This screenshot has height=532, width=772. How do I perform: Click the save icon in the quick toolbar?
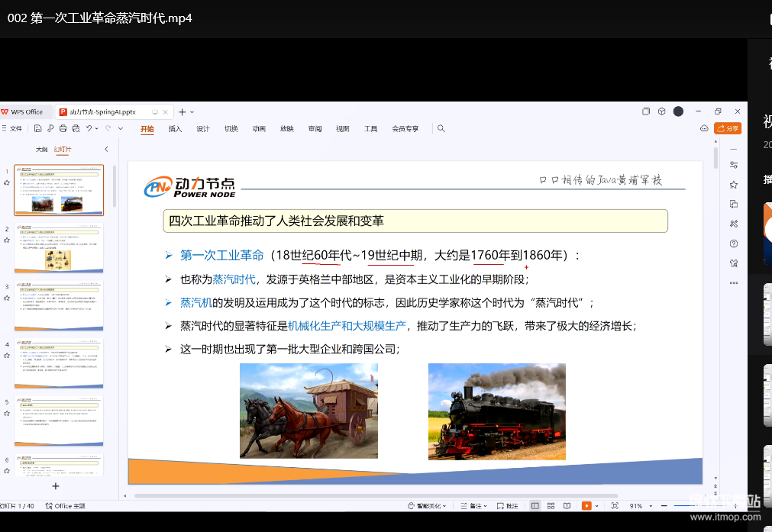tap(37, 129)
